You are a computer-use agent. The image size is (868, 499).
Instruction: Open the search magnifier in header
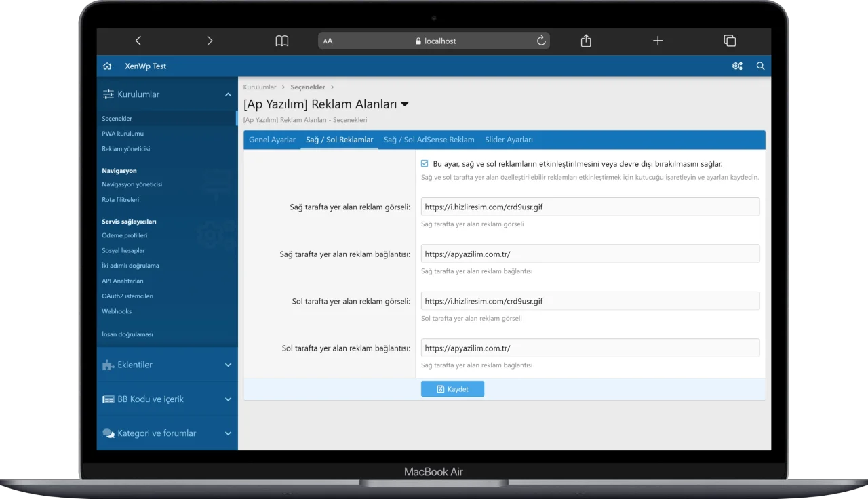click(760, 66)
